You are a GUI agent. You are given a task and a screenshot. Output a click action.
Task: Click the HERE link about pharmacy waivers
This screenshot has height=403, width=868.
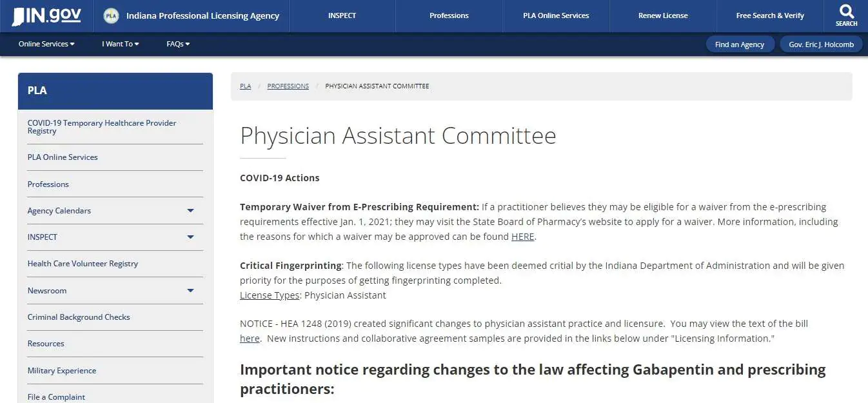point(522,236)
